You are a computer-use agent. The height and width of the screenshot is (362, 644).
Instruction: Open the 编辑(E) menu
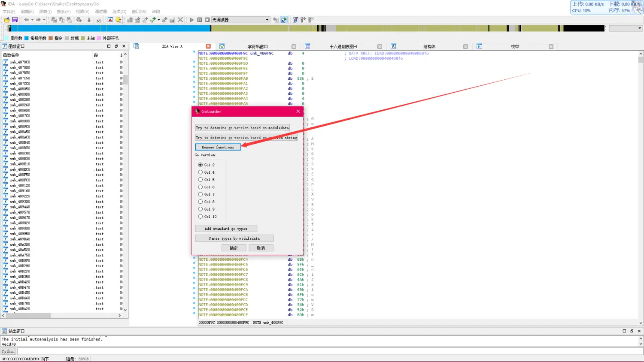pyautogui.click(x=27, y=12)
